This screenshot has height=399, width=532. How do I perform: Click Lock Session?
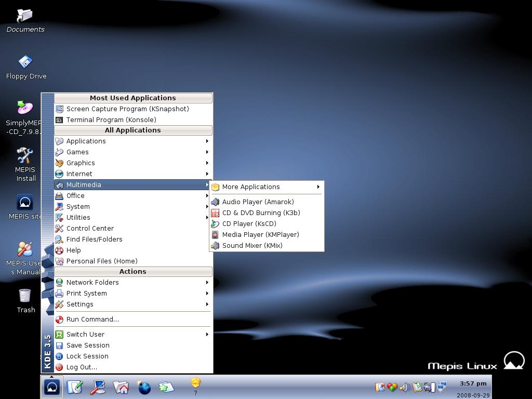134,356
